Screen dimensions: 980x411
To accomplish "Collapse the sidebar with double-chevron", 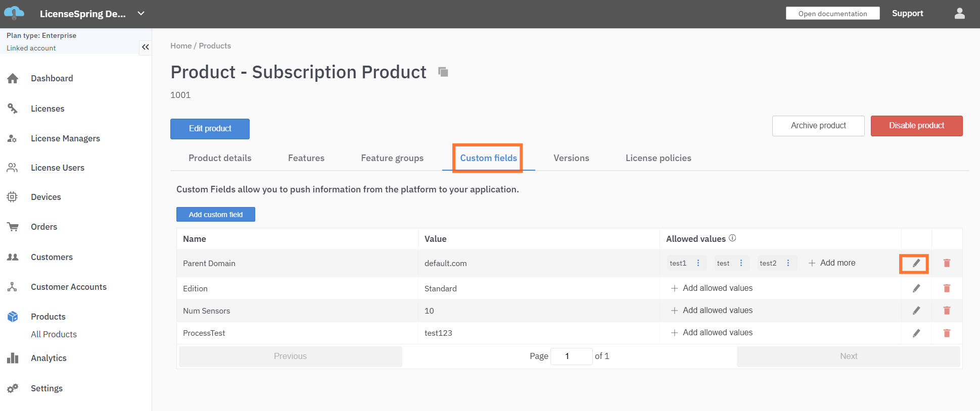I will [145, 47].
